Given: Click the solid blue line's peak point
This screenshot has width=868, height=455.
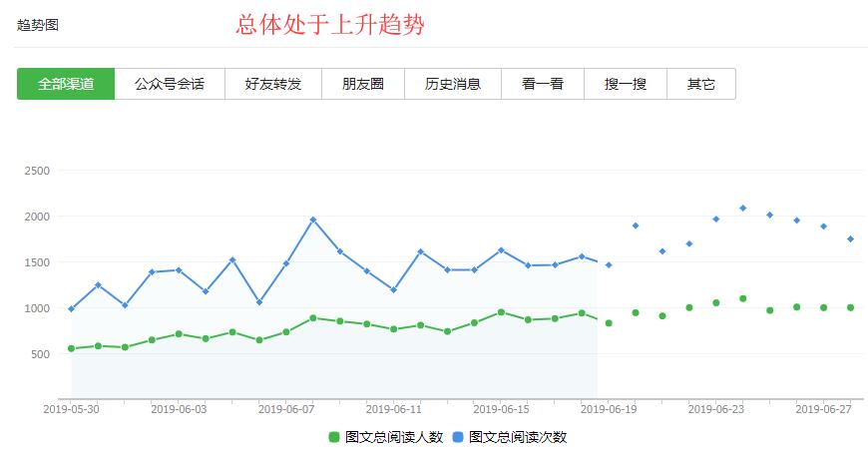Looking at the screenshot, I should point(312,220).
